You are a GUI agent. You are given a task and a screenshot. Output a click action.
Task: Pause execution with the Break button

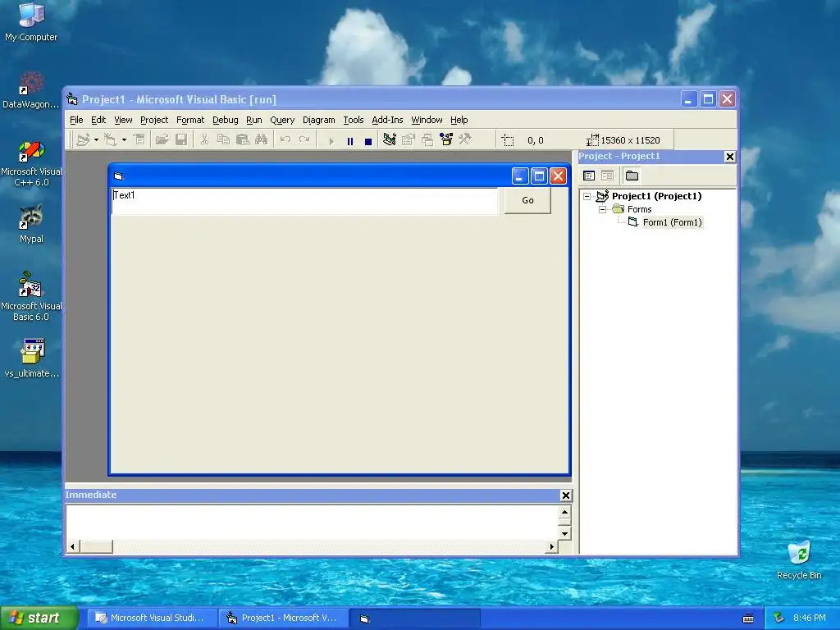tap(349, 141)
